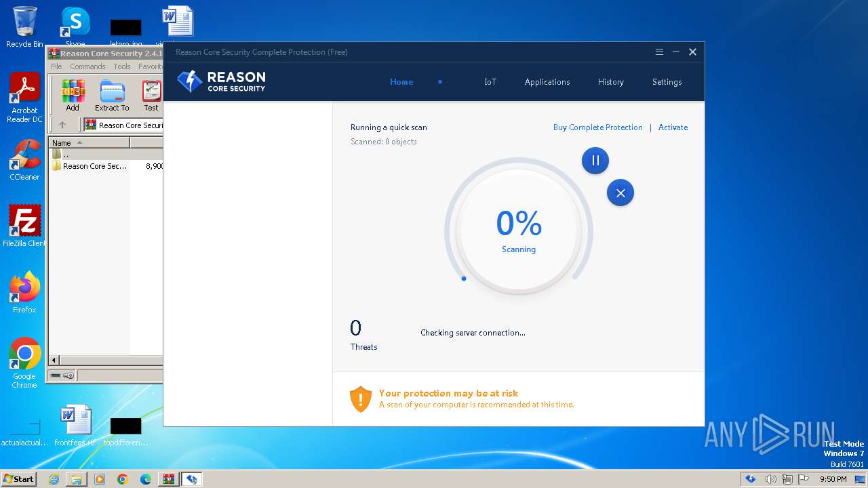Click the Reason Core Security logo
The image size is (868, 488).
click(221, 81)
